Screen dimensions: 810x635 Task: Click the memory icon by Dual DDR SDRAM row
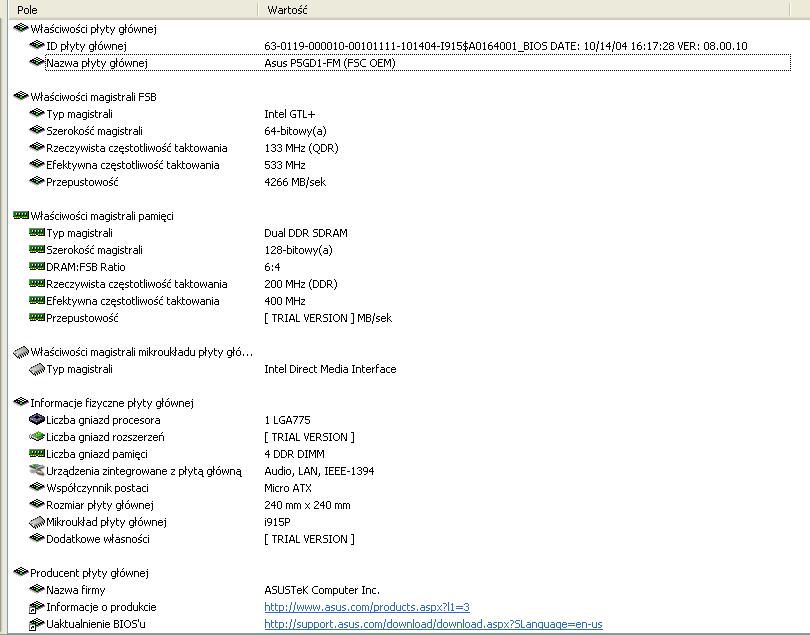click(x=37, y=232)
